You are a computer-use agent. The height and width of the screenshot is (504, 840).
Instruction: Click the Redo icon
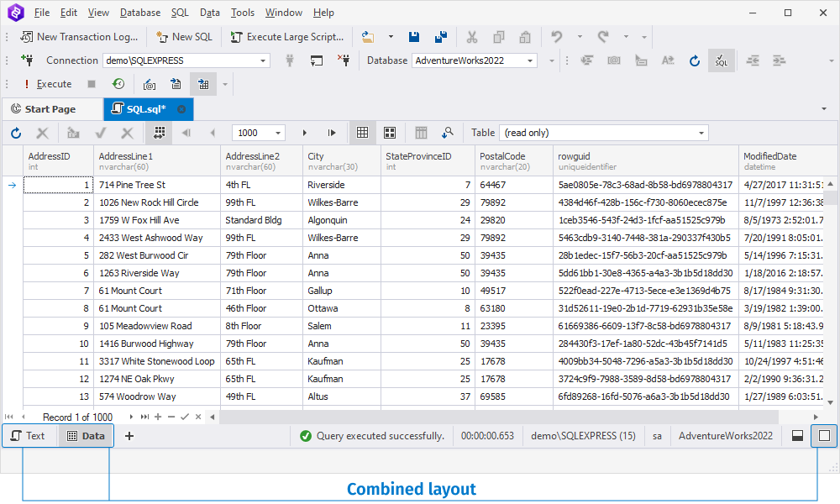[x=603, y=37]
